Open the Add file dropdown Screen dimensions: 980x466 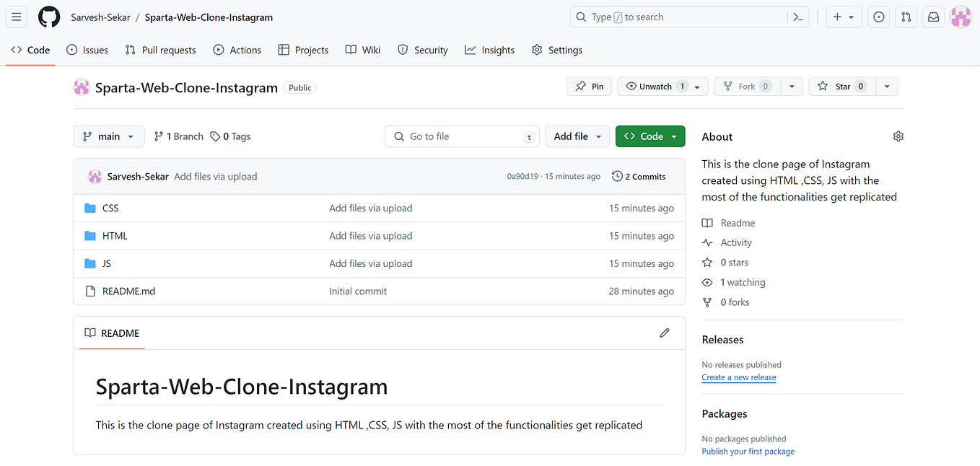[577, 136]
